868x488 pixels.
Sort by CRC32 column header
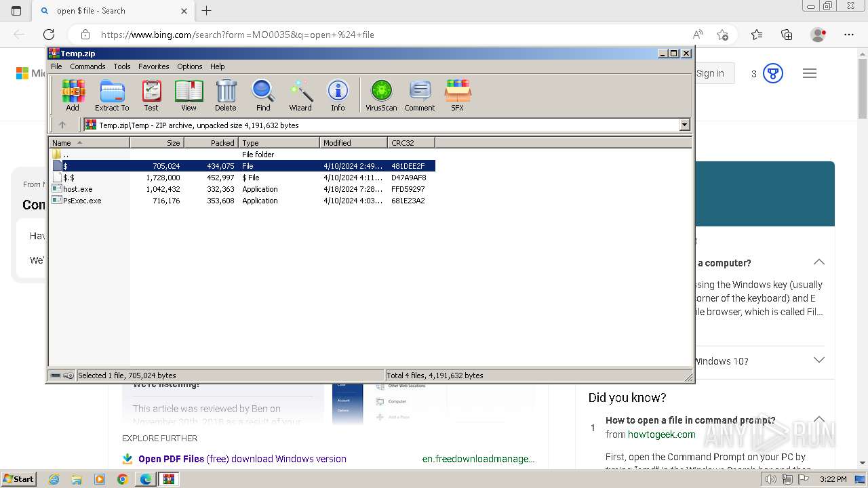(x=411, y=142)
